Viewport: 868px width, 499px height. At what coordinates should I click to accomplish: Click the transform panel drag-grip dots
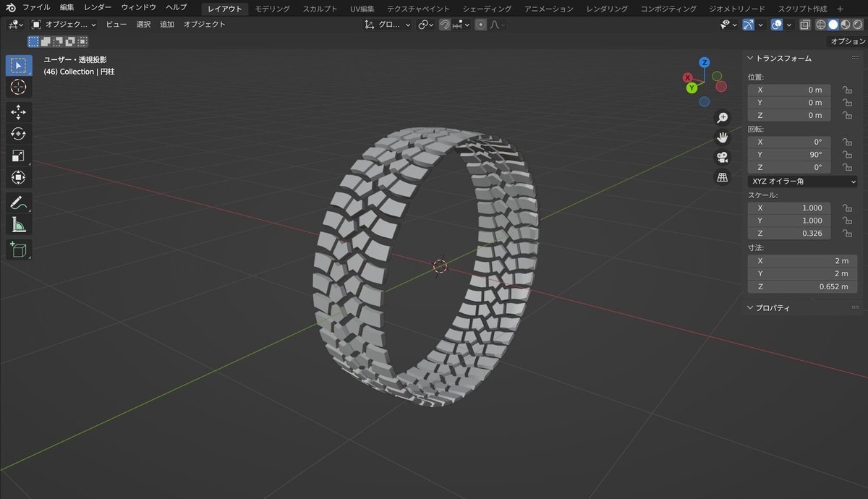[856, 58]
